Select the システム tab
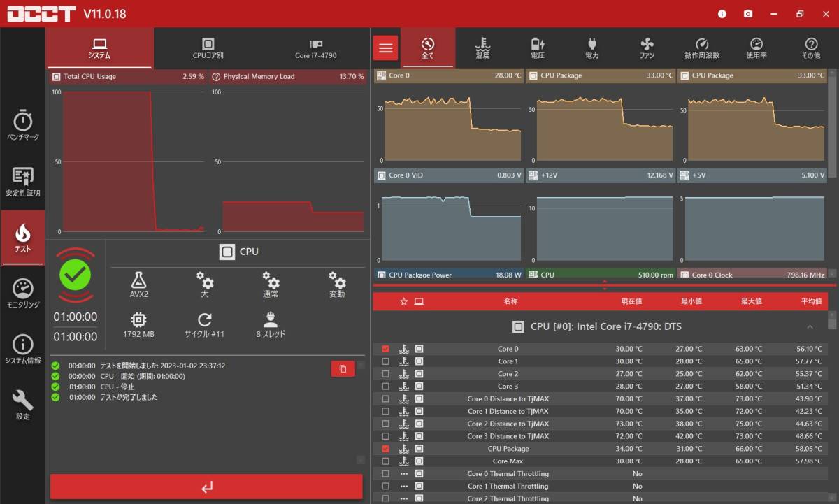The width and height of the screenshot is (839, 504). click(x=99, y=48)
